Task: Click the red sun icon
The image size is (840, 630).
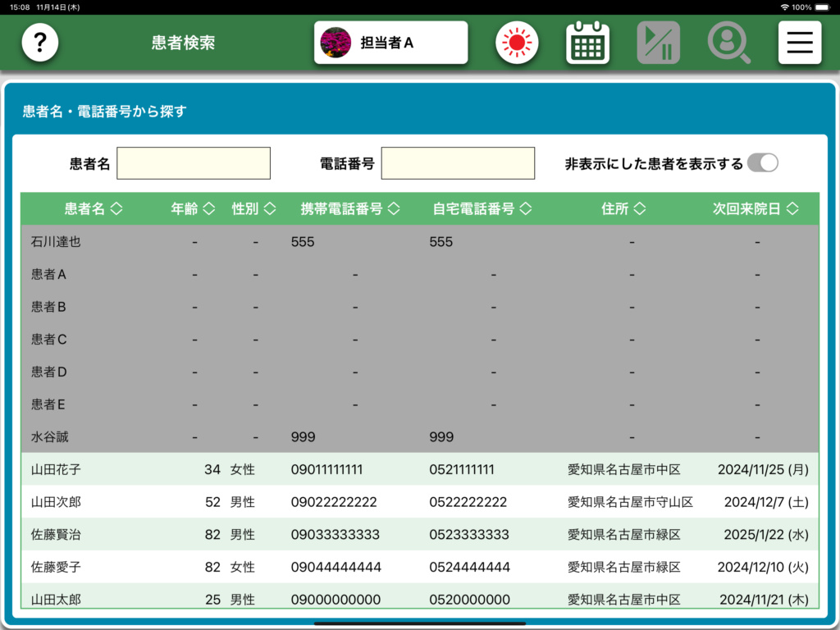Action: pos(517,43)
